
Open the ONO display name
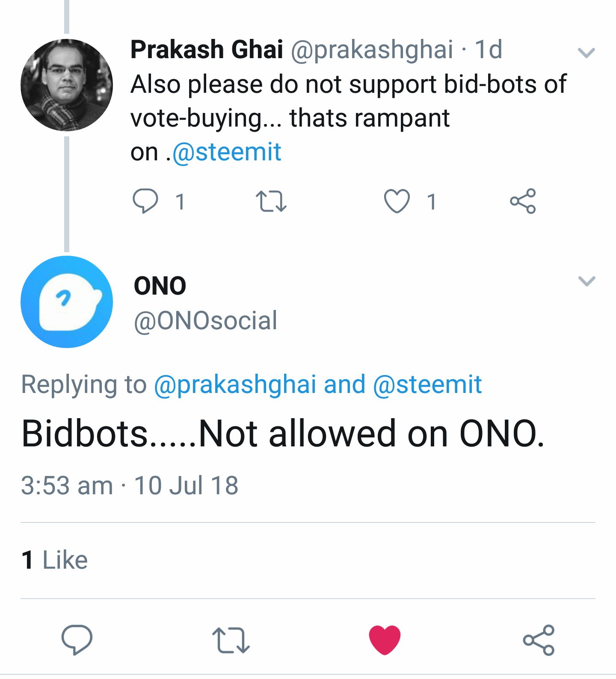(160, 286)
